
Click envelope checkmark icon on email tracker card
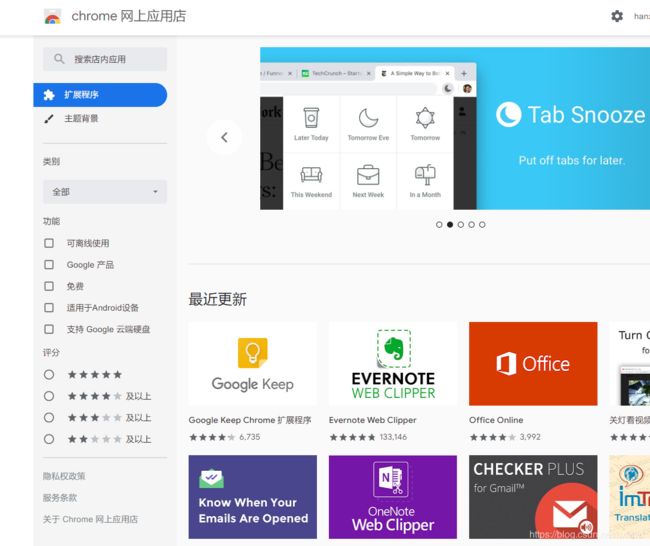pyautogui.click(x=211, y=479)
